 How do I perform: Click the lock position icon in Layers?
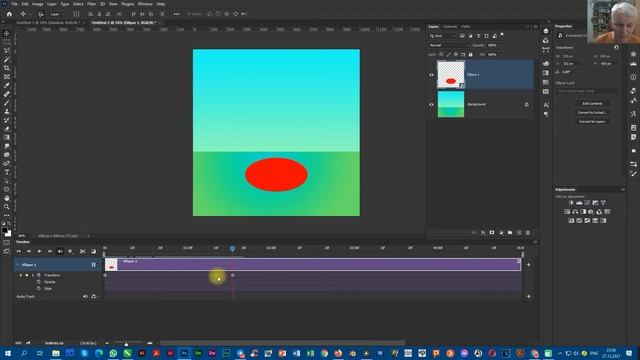point(456,54)
